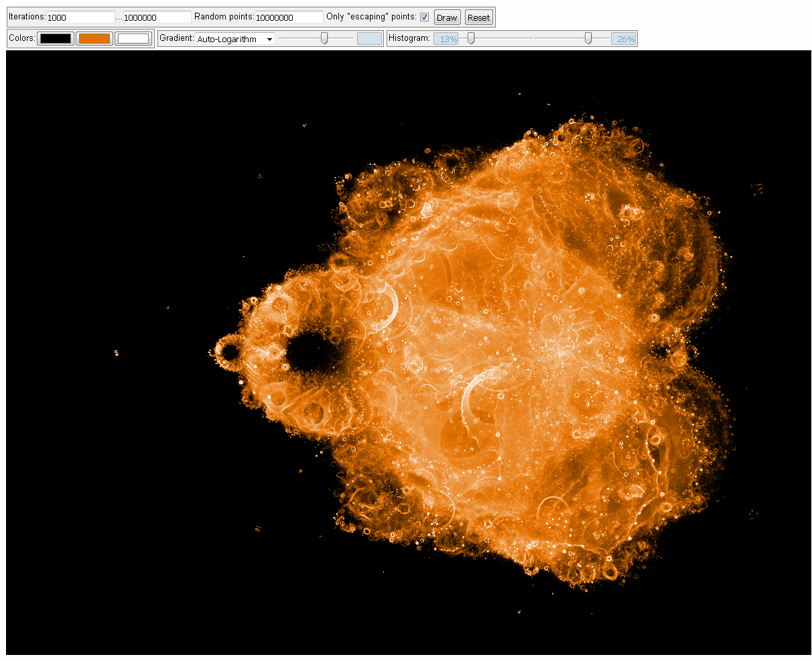Click the Histogram 26% value box

click(624, 39)
